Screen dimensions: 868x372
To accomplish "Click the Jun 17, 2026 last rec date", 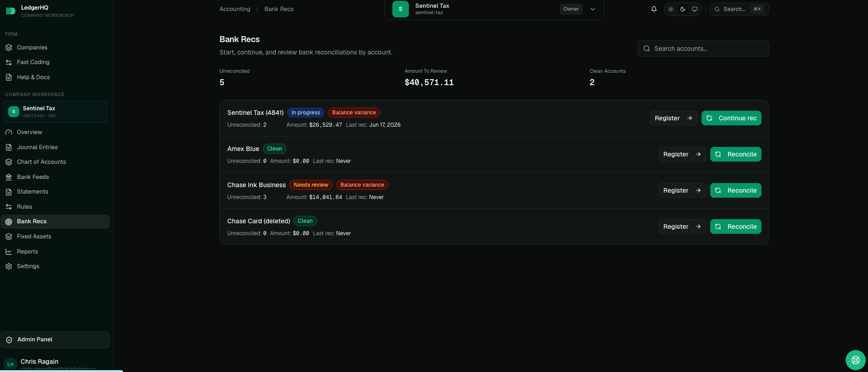I will click(385, 125).
